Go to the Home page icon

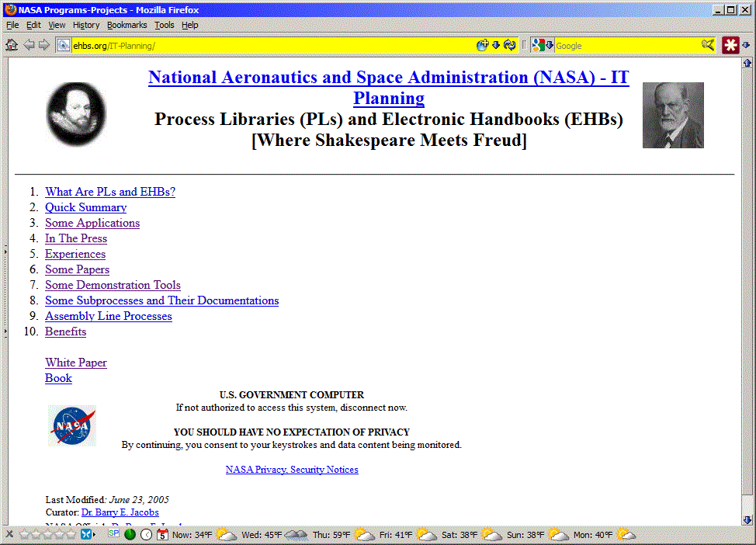12,45
